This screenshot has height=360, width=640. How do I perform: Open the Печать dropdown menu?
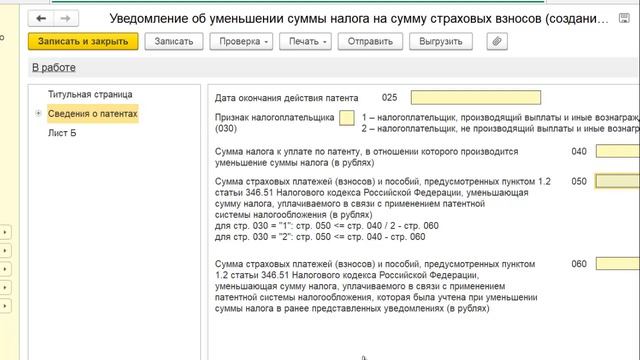(x=305, y=41)
